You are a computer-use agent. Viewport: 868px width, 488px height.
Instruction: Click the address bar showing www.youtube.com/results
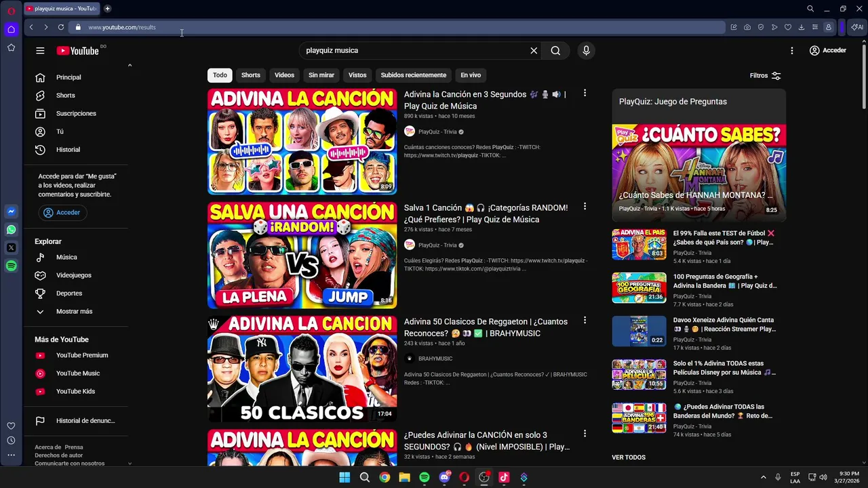pyautogui.click(x=397, y=27)
